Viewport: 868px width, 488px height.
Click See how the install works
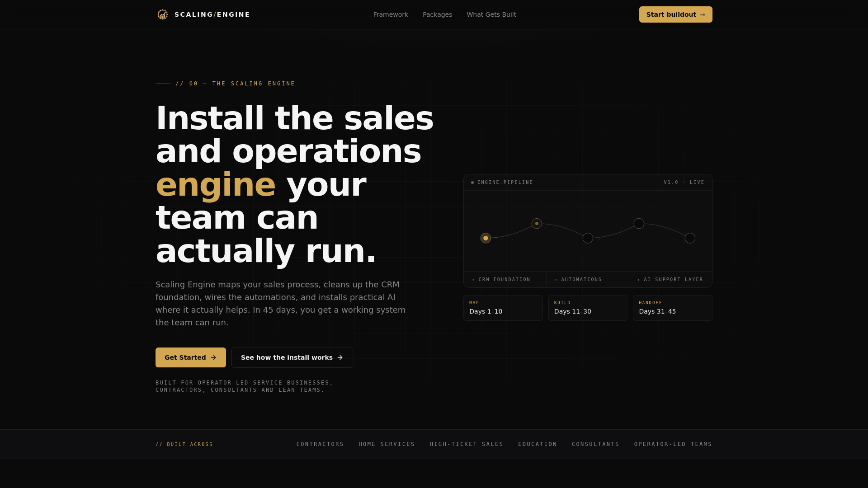[292, 357]
